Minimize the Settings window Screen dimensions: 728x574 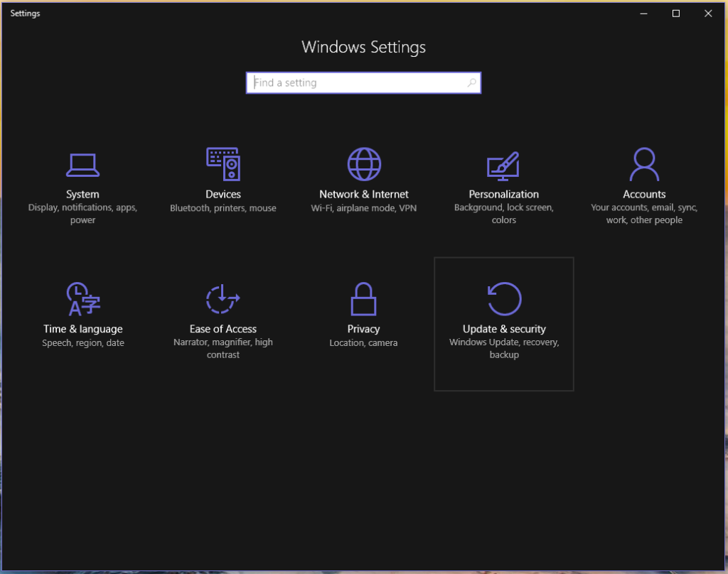click(643, 13)
